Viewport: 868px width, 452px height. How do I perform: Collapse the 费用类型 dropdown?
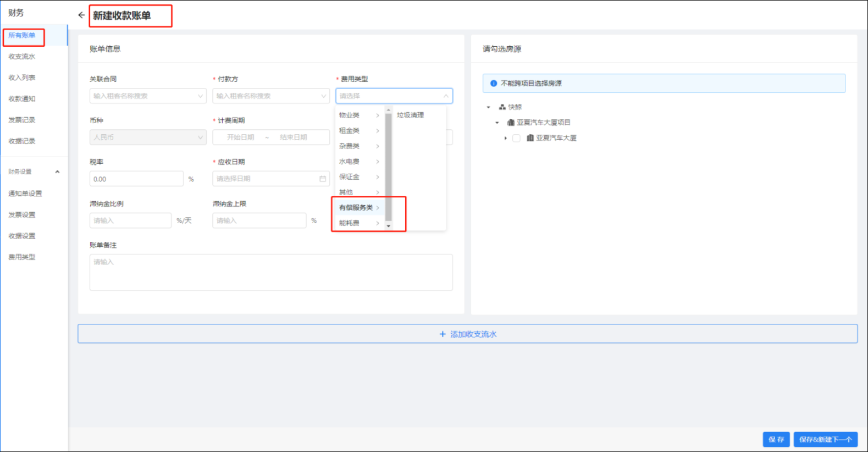coord(446,96)
